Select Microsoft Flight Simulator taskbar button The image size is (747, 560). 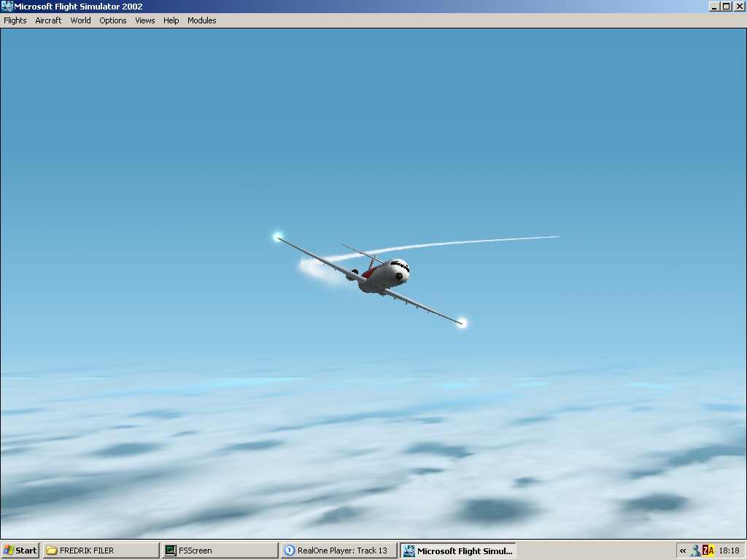point(458,551)
